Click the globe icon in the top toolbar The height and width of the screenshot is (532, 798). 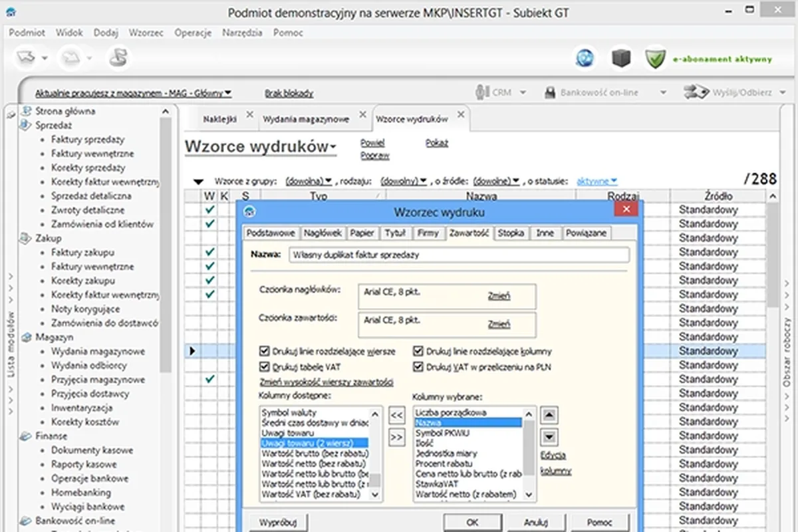[x=585, y=59]
